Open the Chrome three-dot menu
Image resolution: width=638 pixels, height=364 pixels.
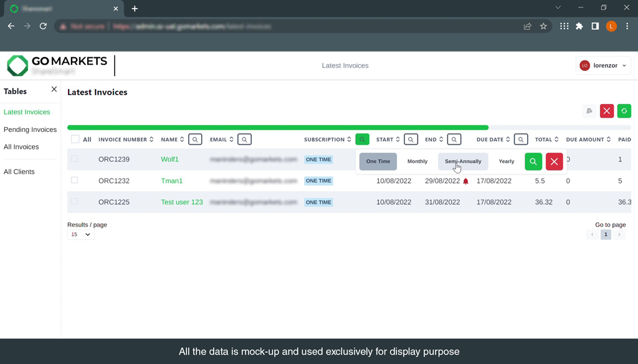627,26
